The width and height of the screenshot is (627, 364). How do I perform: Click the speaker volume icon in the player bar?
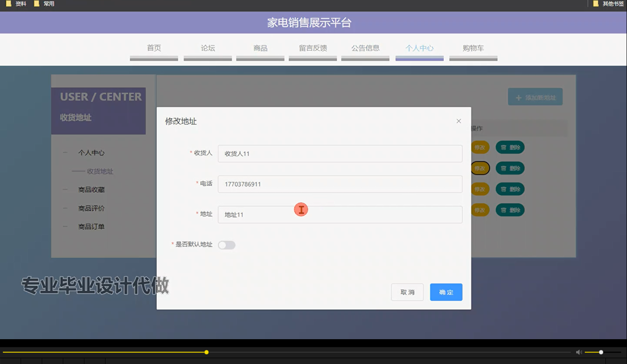(579, 352)
